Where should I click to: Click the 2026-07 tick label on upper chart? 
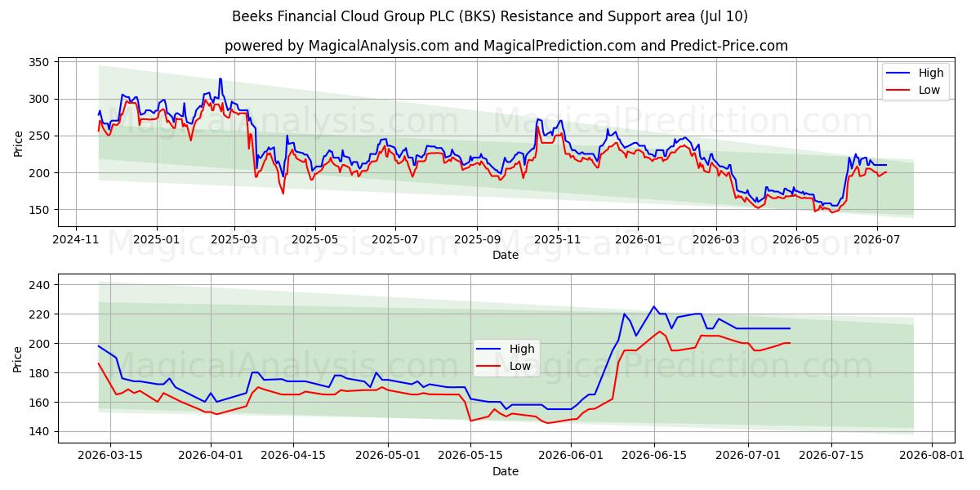pyautogui.click(x=876, y=240)
